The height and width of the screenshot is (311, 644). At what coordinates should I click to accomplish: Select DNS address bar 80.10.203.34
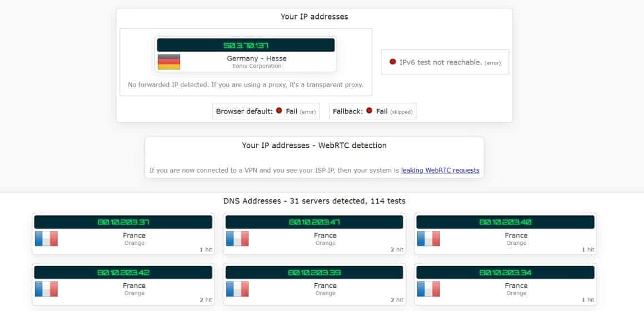tap(505, 273)
